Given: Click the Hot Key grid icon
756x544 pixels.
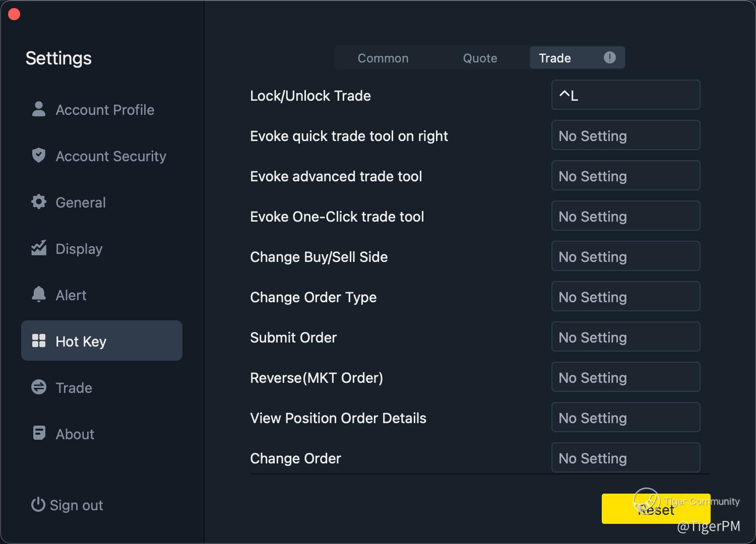Looking at the screenshot, I should 39,341.
